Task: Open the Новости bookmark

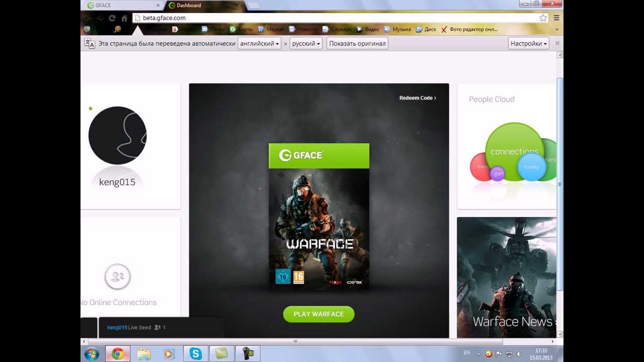Action: [303, 29]
